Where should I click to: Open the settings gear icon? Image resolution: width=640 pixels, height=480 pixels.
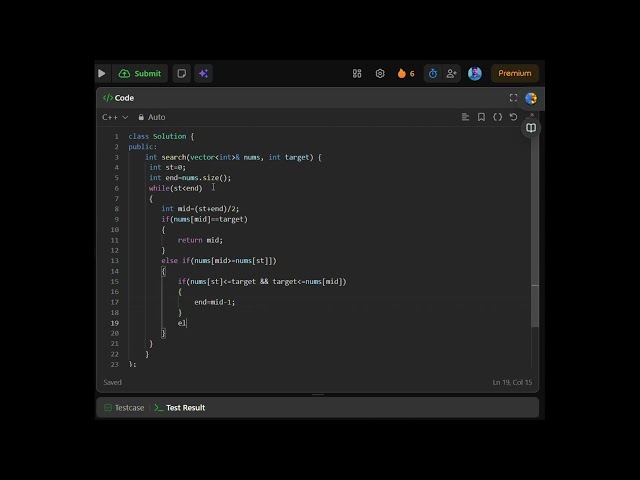[x=380, y=73]
